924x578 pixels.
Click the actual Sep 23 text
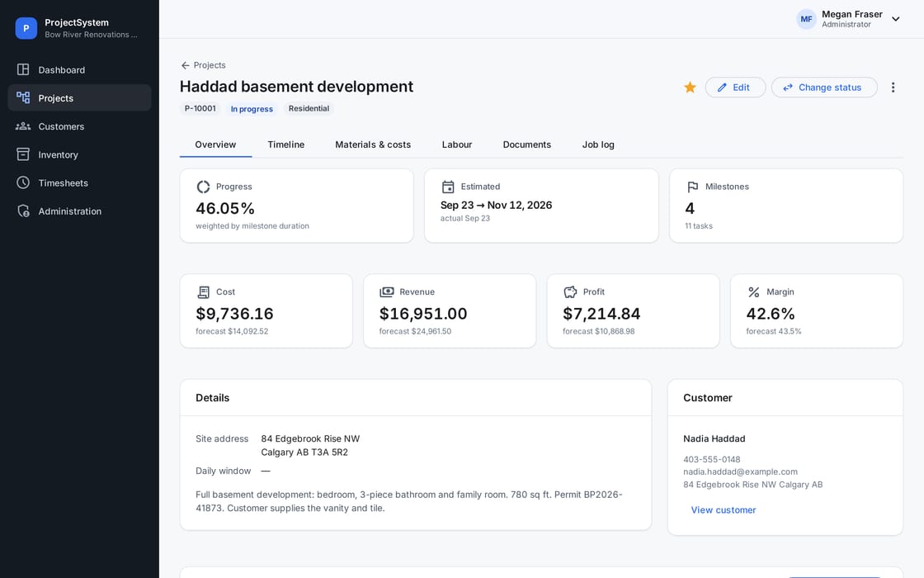[x=465, y=218]
